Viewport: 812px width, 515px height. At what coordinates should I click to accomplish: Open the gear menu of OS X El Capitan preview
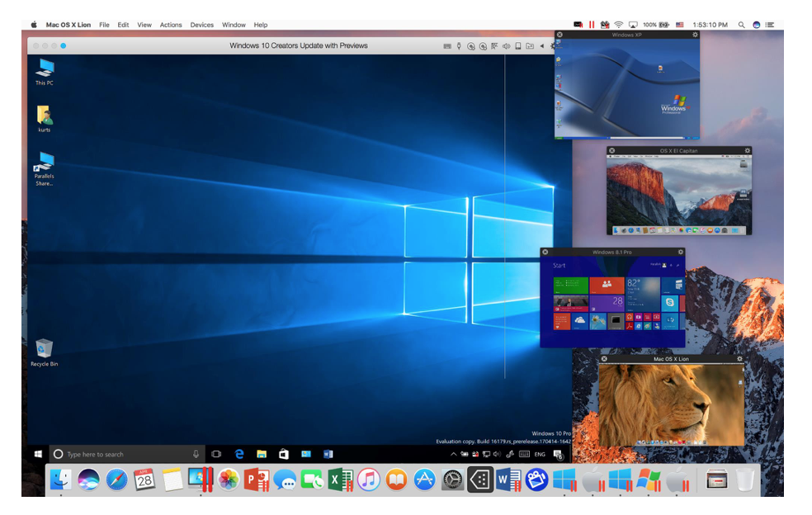(x=748, y=151)
